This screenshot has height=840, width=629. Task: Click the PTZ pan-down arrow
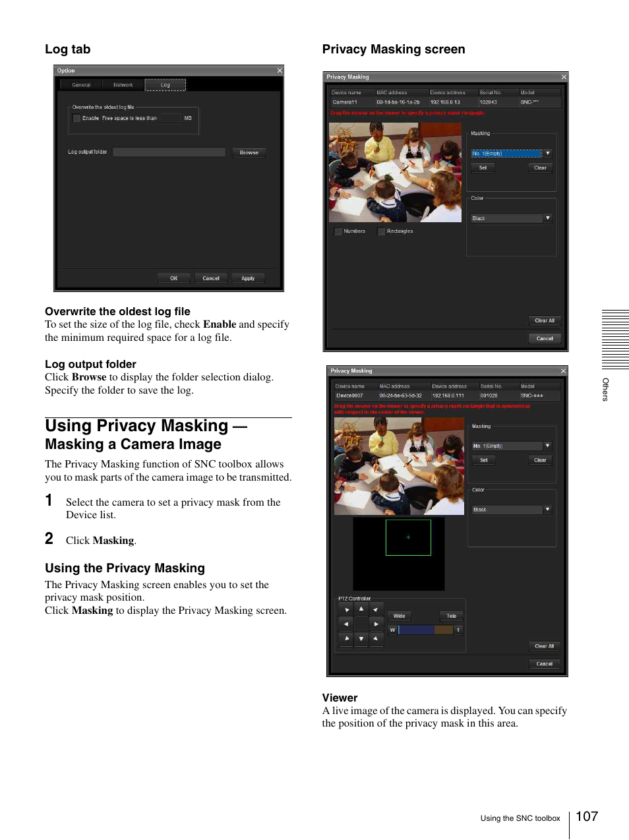coord(361,638)
